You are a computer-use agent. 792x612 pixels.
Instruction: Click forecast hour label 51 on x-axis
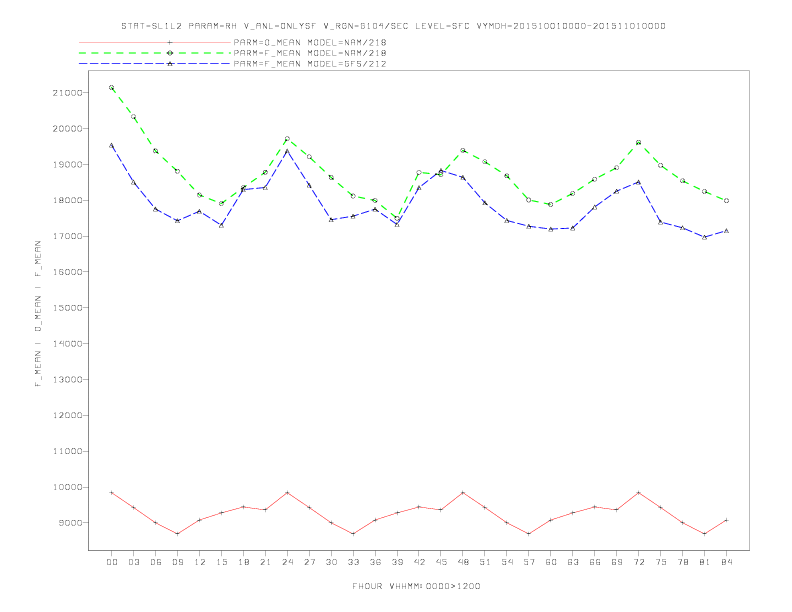click(x=485, y=562)
